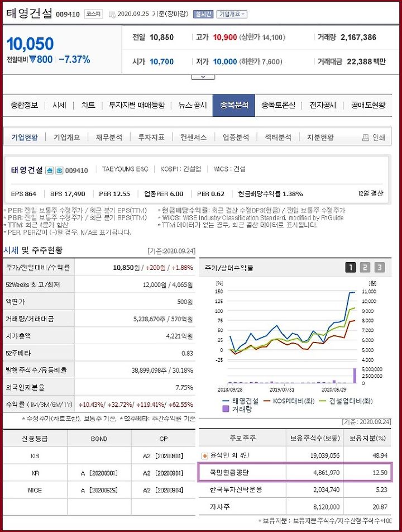
Task: Select the 업종분석 sub-tab
Action: 236,137
